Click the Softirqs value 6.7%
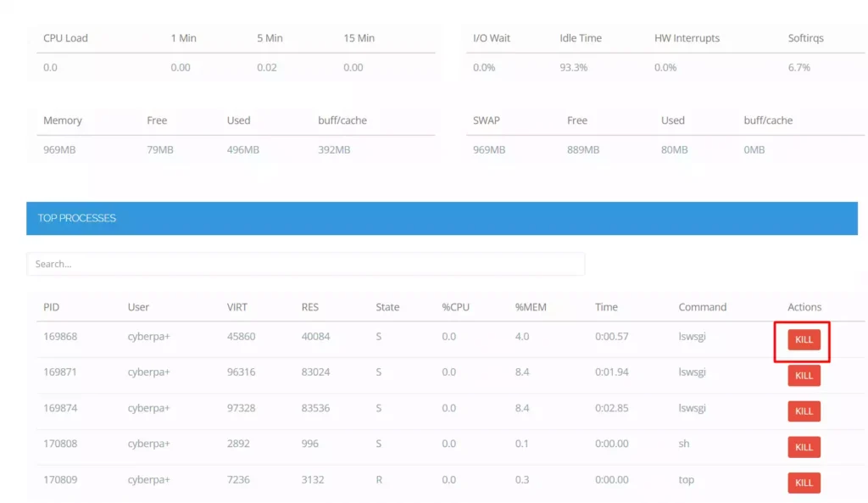 click(798, 67)
